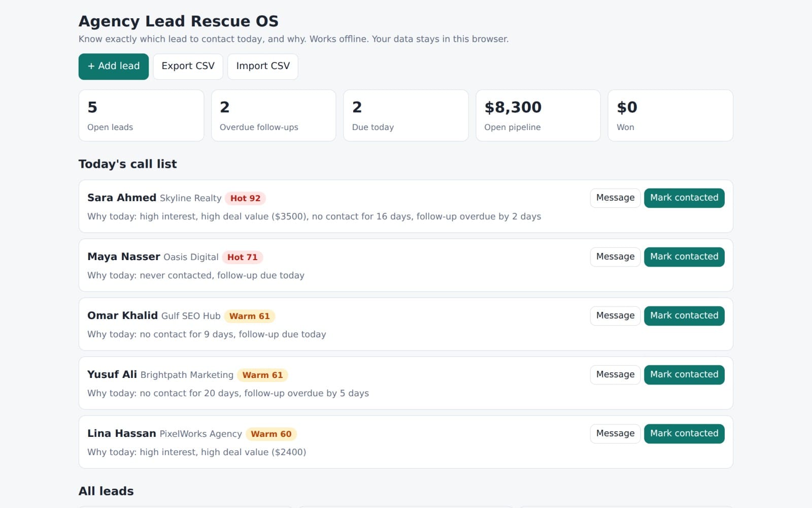Select the name Maya Nasser
Screen dimensions: 812x508
124,257
